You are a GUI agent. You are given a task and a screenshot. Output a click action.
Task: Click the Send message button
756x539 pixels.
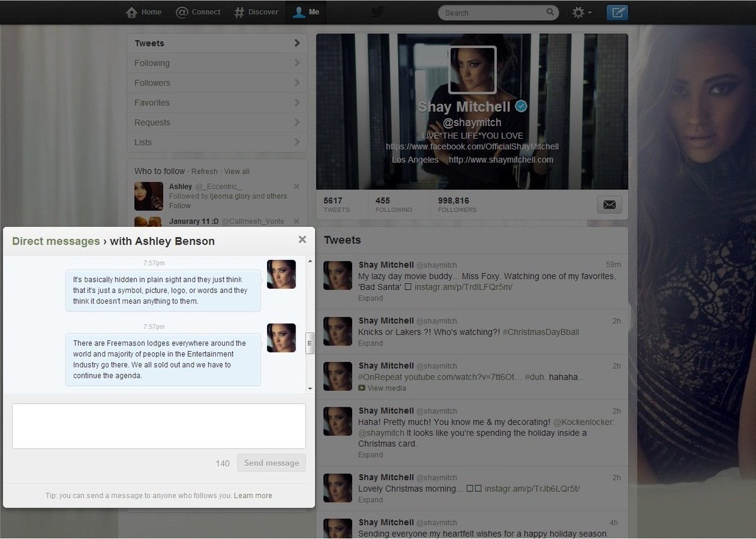(x=272, y=463)
